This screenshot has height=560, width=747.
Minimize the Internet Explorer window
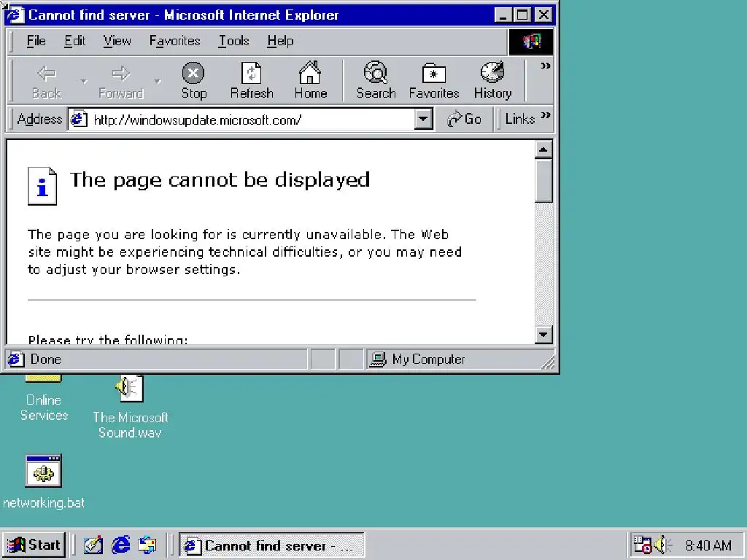click(x=503, y=15)
